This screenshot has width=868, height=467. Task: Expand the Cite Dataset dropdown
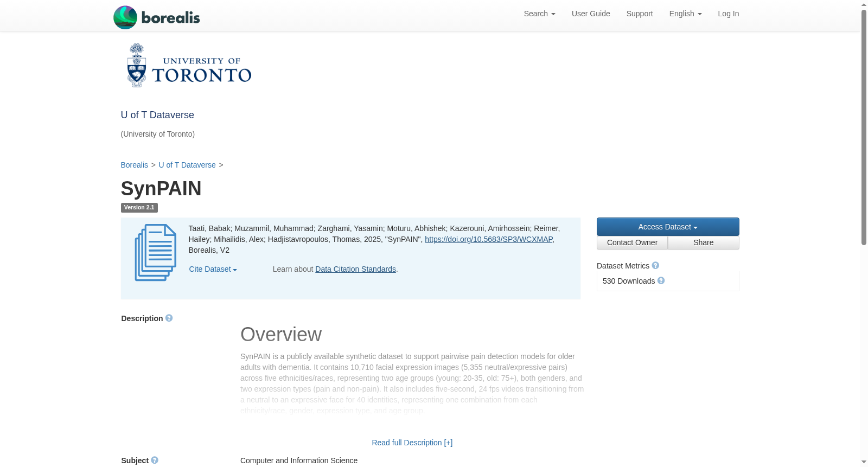tap(213, 269)
